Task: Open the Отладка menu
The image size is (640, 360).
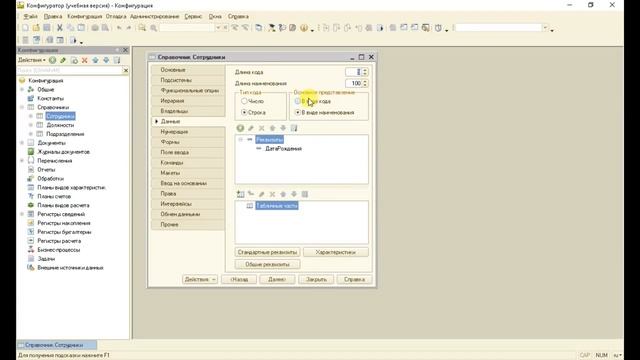Action: [116, 16]
